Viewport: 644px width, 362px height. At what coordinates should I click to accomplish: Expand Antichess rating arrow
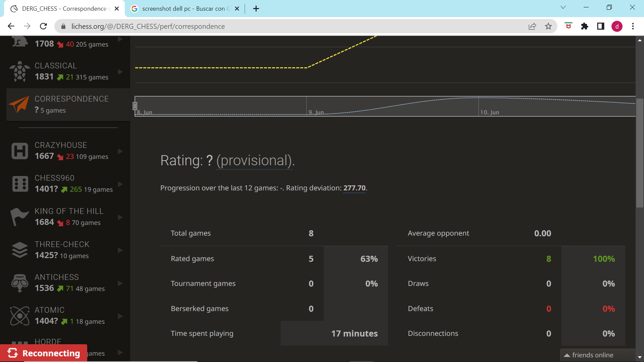click(120, 283)
